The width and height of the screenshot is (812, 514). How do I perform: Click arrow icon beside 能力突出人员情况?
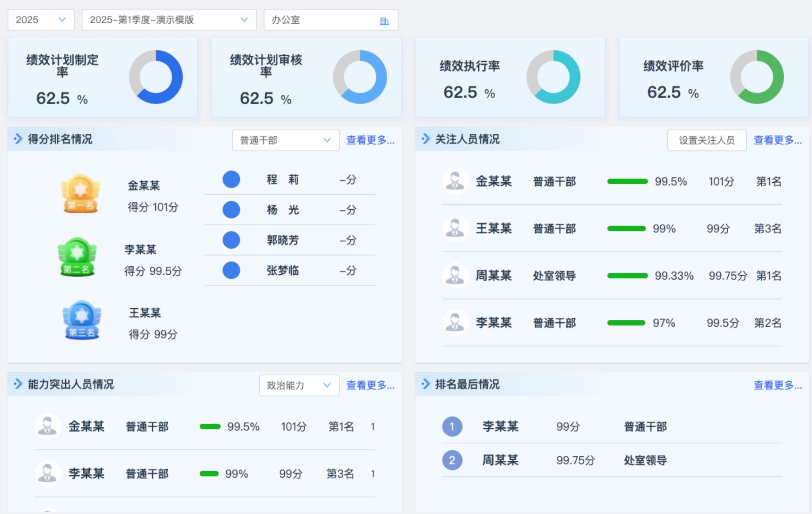click(x=18, y=384)
